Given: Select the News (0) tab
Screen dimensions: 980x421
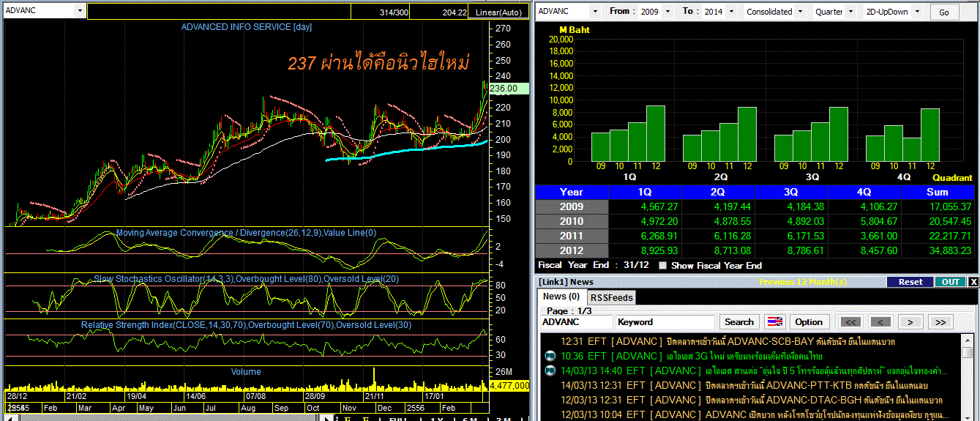Looking at the screenshot, I should point(561,297).
